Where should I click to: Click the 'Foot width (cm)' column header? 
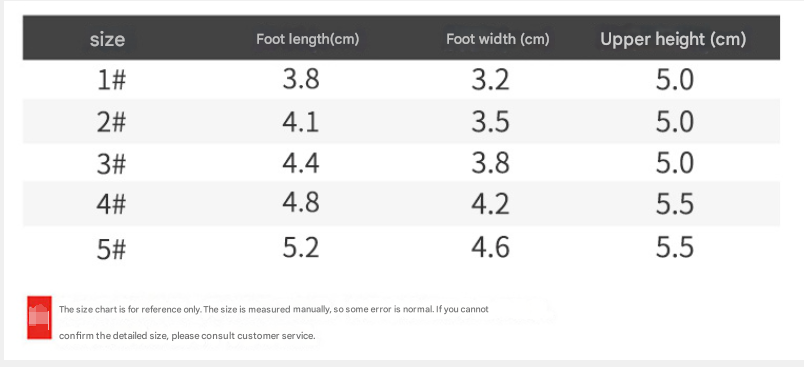click(497, 39)
